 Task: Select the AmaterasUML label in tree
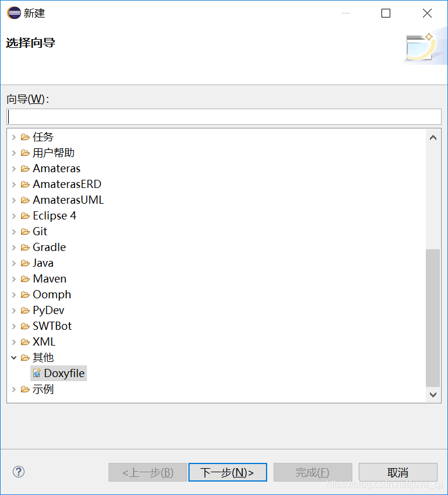pyautogui.click(x=68, y=200)
